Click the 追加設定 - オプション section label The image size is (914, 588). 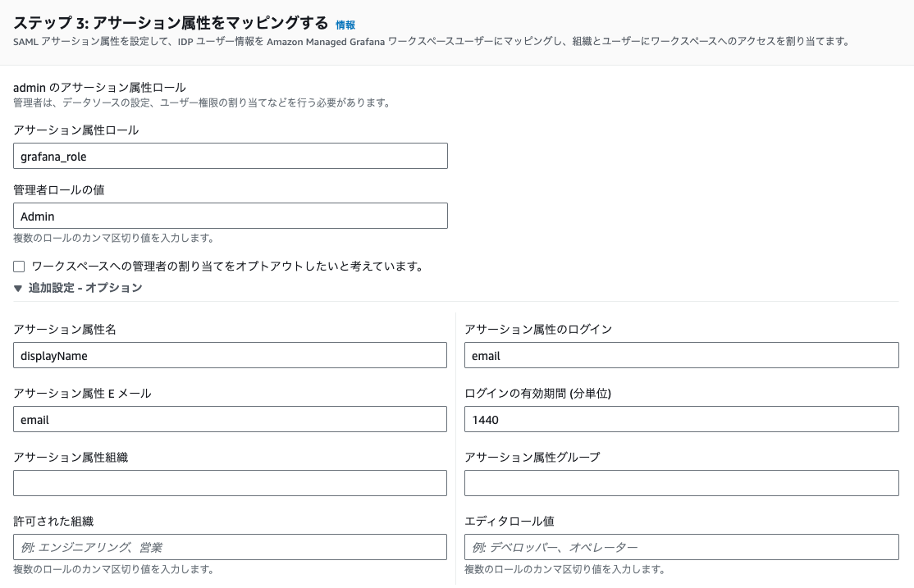[85, 288]
